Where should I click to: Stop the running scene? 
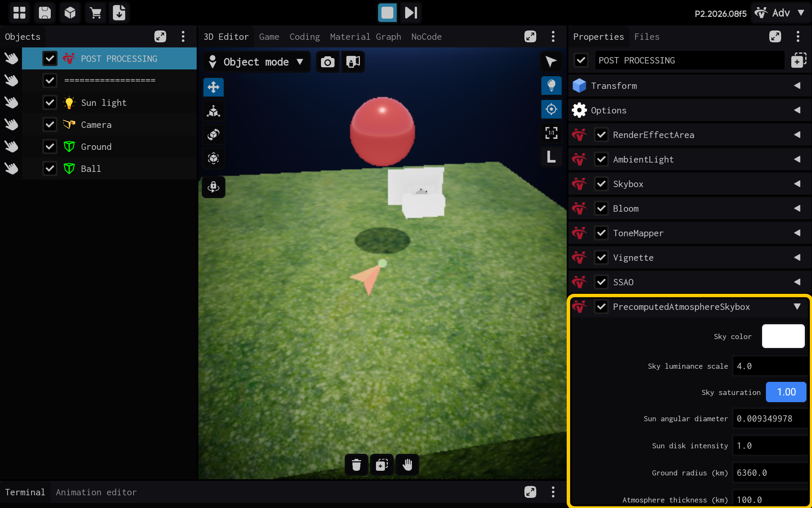387,13
